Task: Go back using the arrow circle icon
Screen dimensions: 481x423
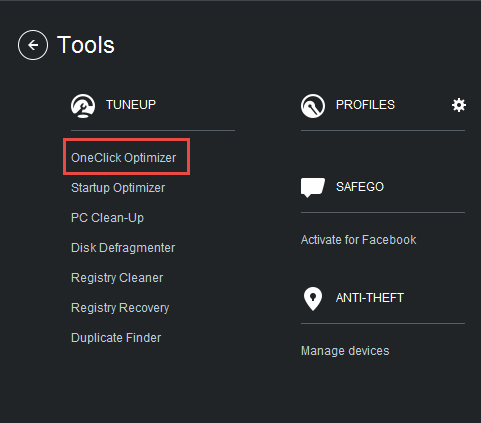Action: 33,45
